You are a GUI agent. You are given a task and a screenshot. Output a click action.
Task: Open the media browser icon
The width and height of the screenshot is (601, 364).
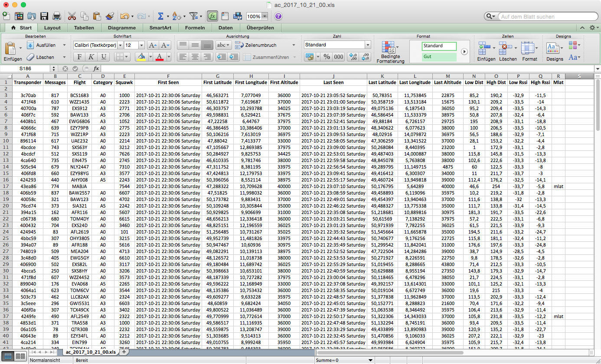tap(238, 16)
